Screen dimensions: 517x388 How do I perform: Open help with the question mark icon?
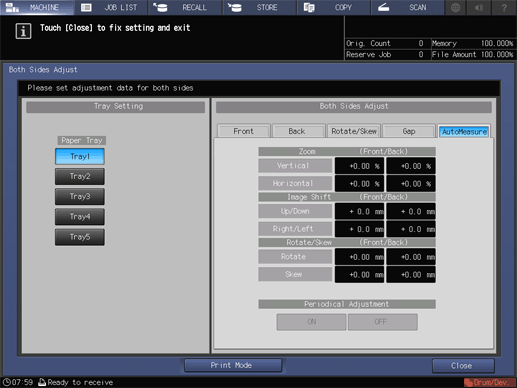[x=504, y=7]
